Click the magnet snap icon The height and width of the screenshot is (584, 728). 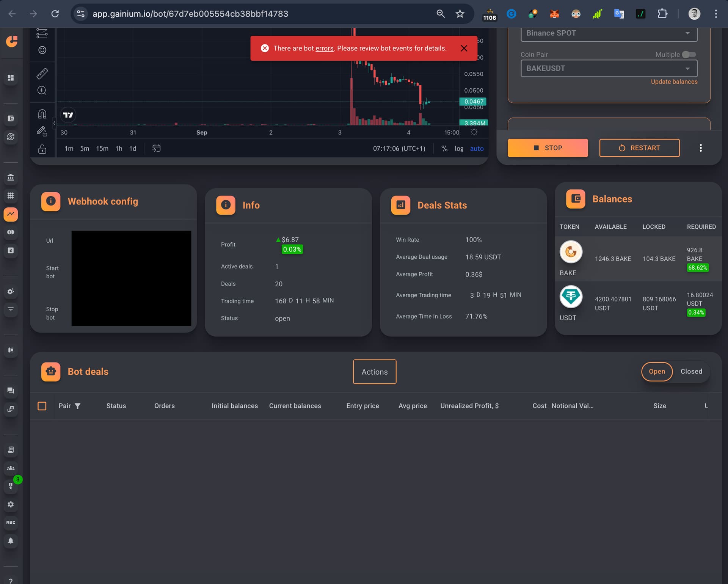pos(42,114)
